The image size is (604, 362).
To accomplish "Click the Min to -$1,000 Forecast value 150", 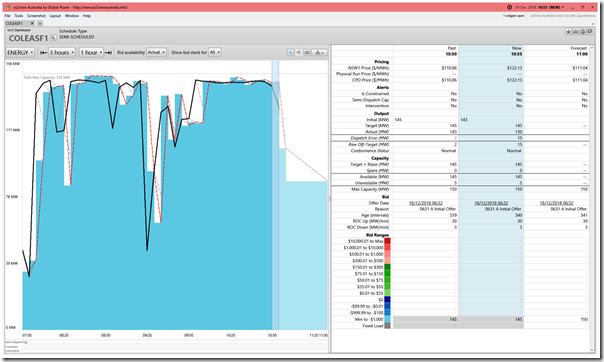I will pyautogui.click(x=584, y=319).
